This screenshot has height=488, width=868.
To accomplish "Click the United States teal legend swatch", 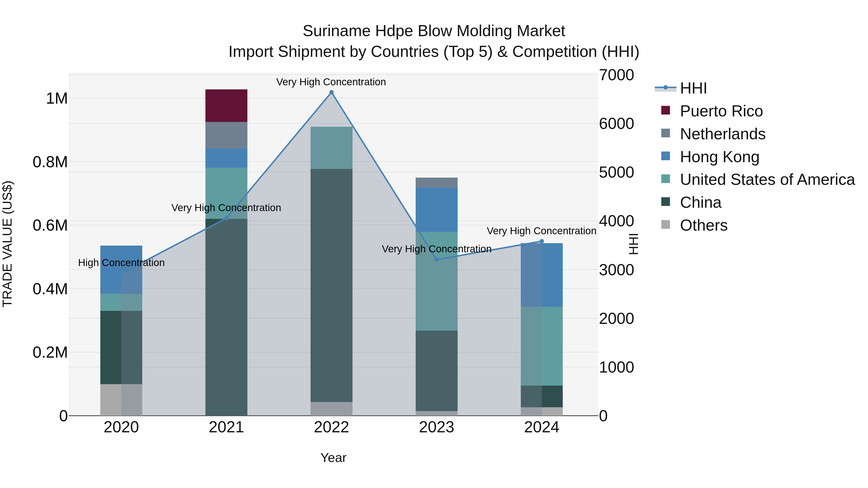I will click(665, 179).
